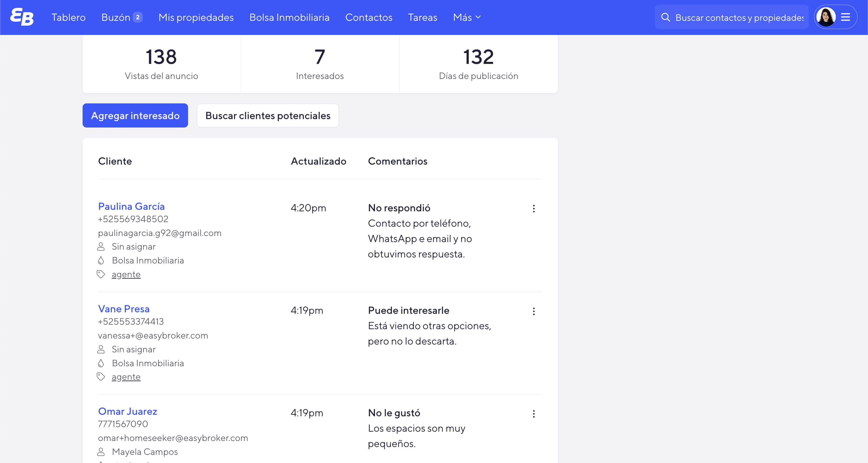Image resolution: width=868 pixels, height=463 pixels.
Task: Click the search magnifier icon
Action: pos(665,17)
